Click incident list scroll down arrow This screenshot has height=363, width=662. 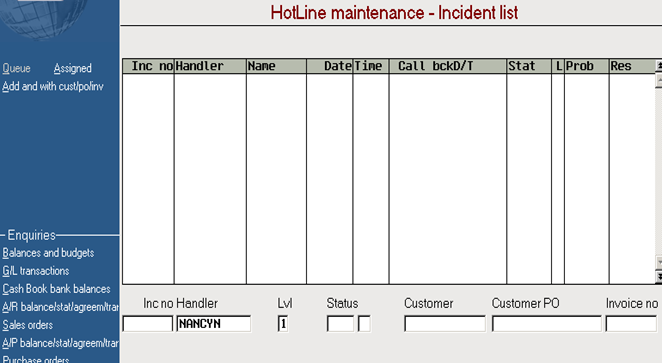click(659, 263)
